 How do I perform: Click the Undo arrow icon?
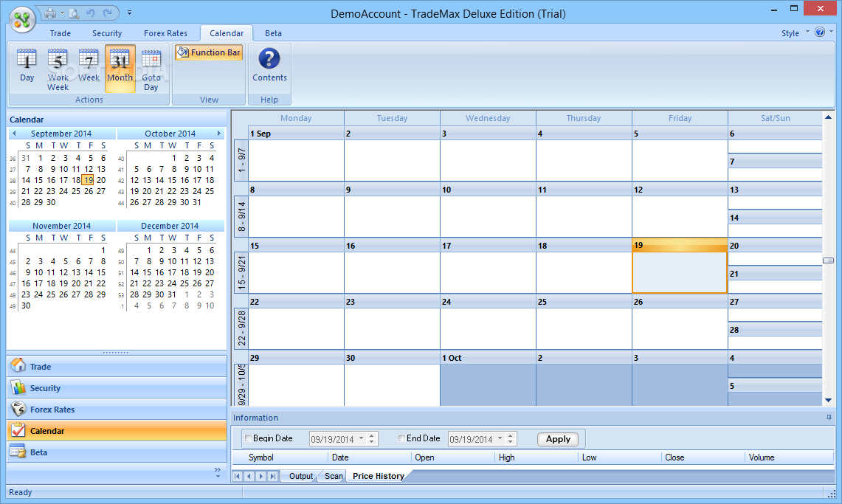(90, 13)
